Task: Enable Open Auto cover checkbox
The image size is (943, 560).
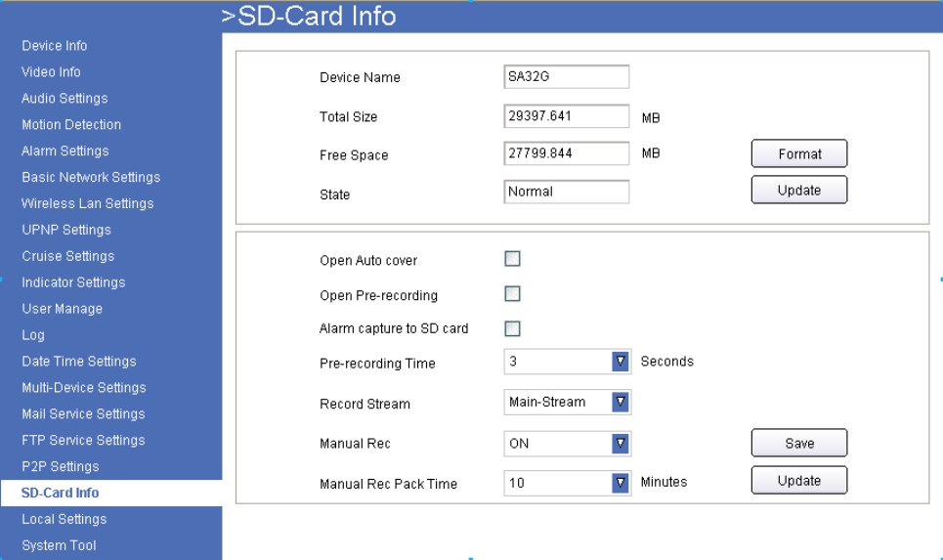Action: point(512,259)
